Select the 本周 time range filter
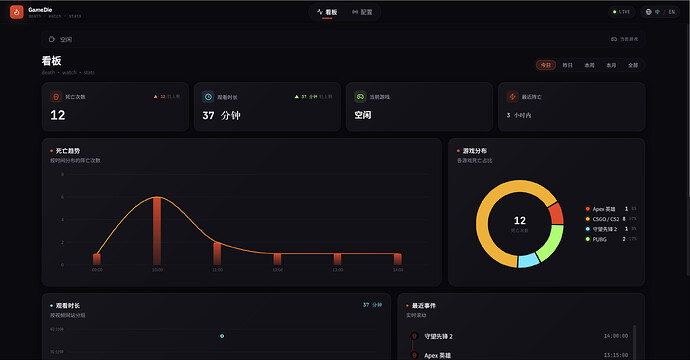Screen dimensions: 690x360 coord(589,65)
